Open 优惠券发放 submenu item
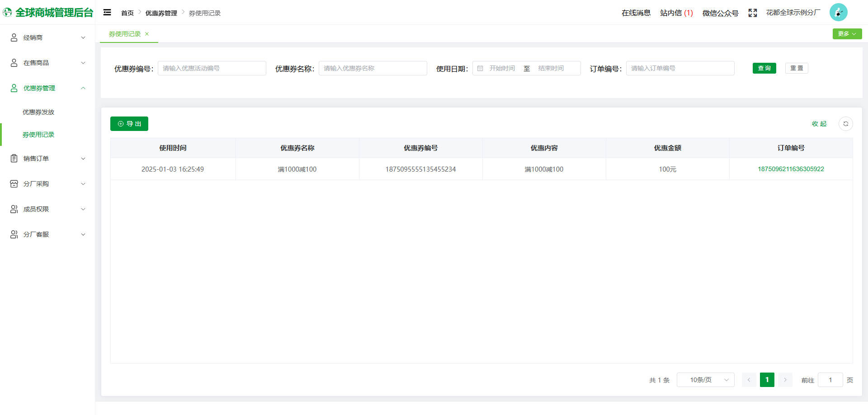 pyautogui.click(x=38, y=112)
